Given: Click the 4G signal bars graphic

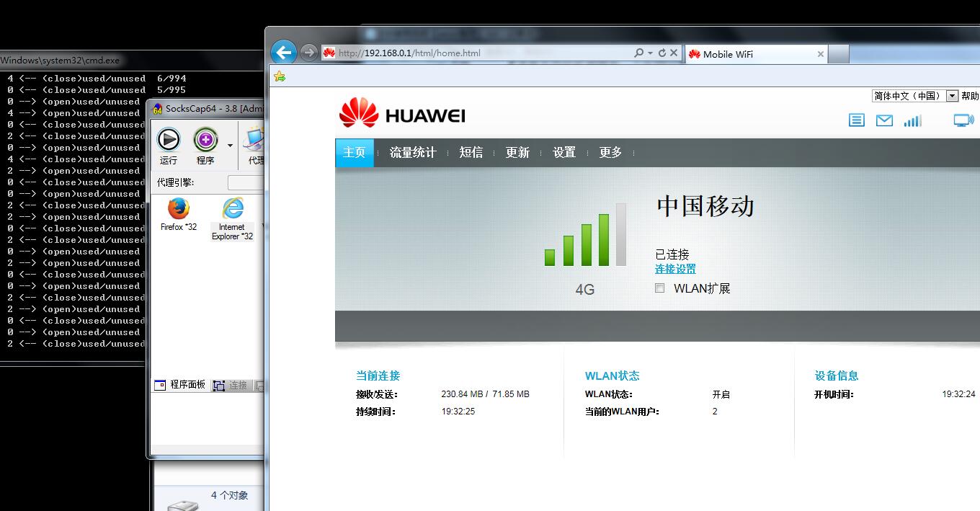Looking at the screenshot, I should coord(585,235).
